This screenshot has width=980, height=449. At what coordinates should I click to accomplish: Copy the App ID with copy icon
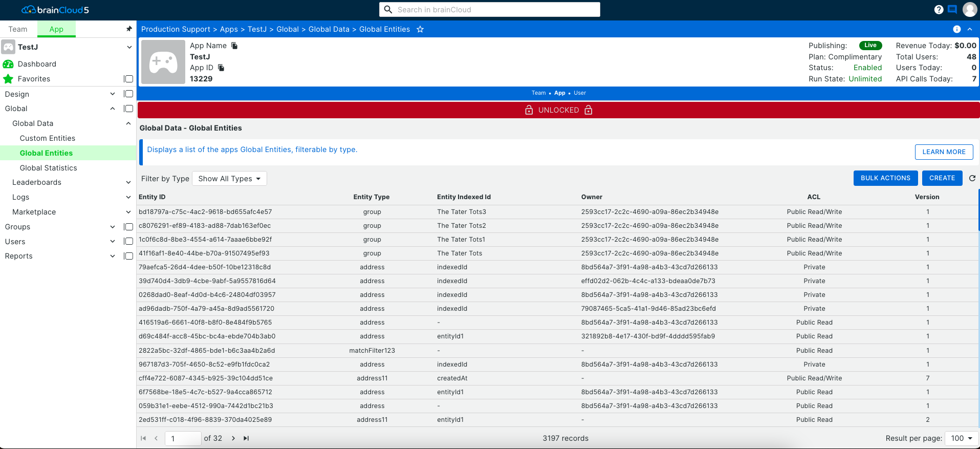[x=221, y=68]
